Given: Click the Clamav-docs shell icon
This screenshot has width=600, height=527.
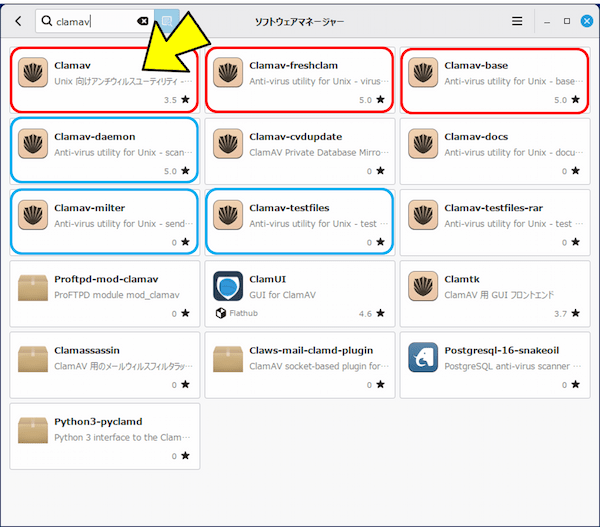Looking at the screenshot, I should 423,144.
